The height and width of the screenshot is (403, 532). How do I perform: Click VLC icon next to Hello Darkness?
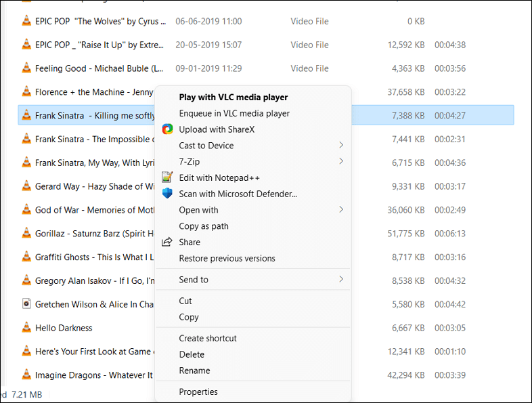coord(26,328)
